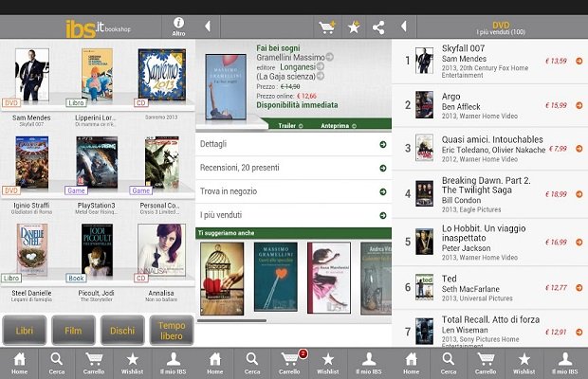Open Skyfall 007 DVD thumbnail on shelf
This screenshot has width=588, height=379.
32,75
